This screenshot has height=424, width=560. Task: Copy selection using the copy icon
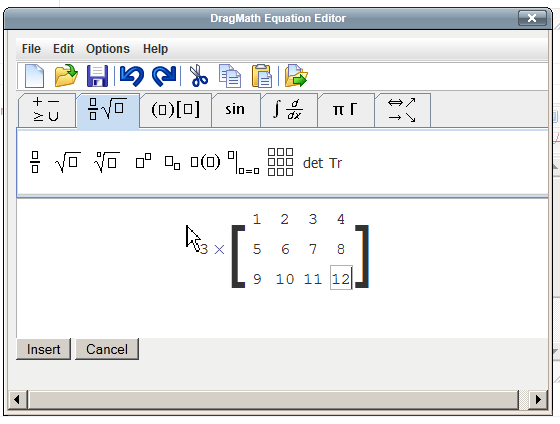pyautogui.click(x=230, y=76)
